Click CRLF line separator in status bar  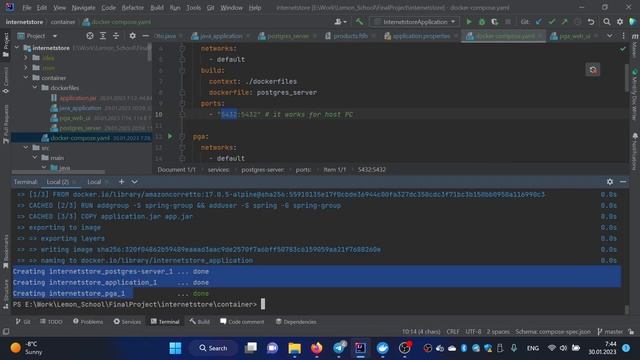click(452, 331)
